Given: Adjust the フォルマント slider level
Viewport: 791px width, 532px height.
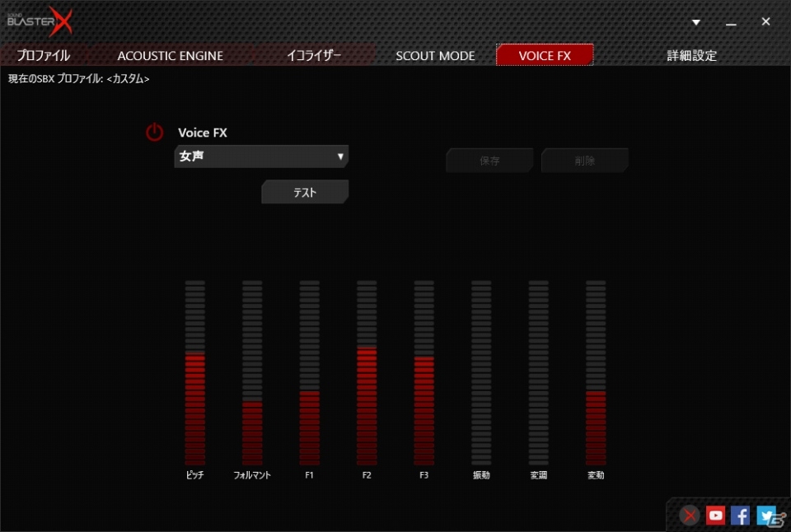Looking at the screenshot, I should coord(252,373).
